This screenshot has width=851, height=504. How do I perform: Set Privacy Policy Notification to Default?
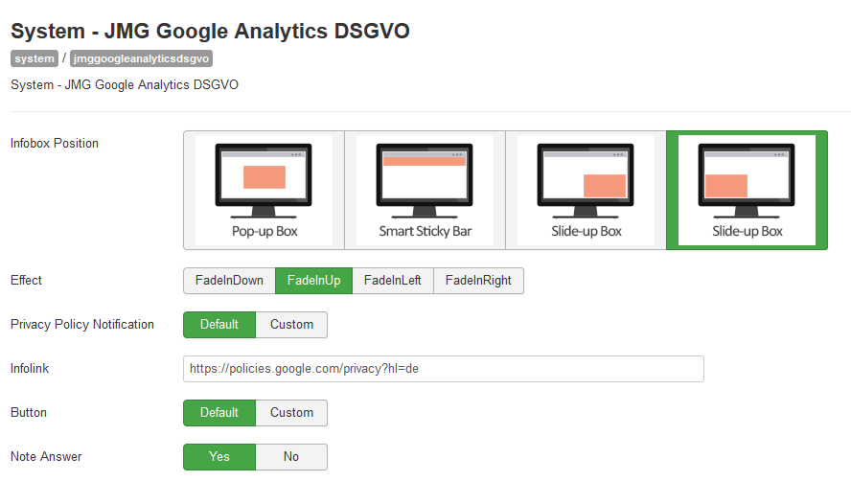point(219,325)
